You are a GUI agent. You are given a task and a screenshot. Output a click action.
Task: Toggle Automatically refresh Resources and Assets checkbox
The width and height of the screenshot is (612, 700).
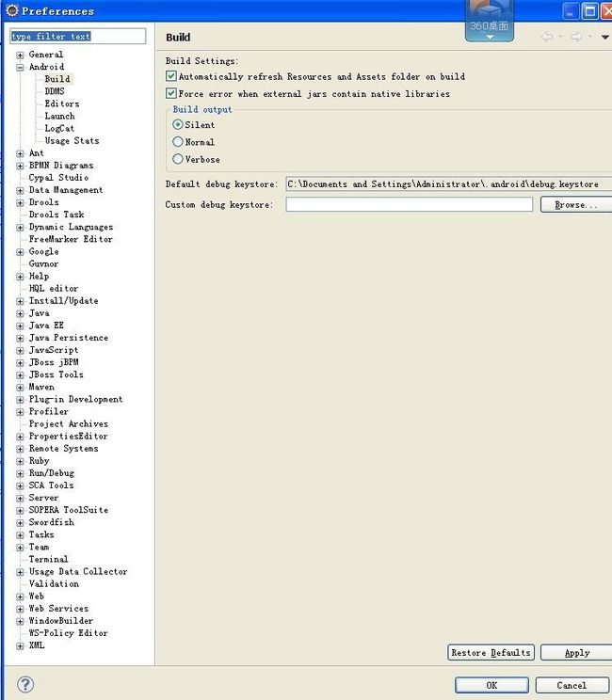(170, 76)
